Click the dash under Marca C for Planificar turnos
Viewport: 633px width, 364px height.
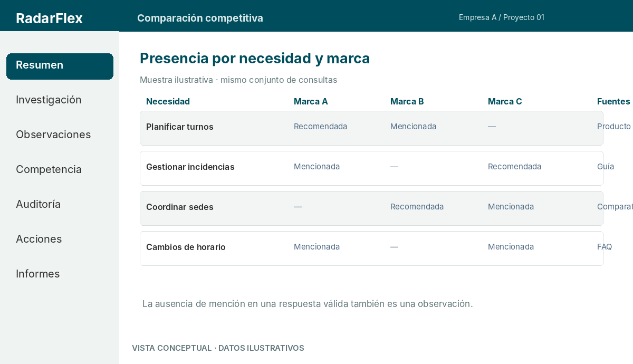[x=492, y=127]
